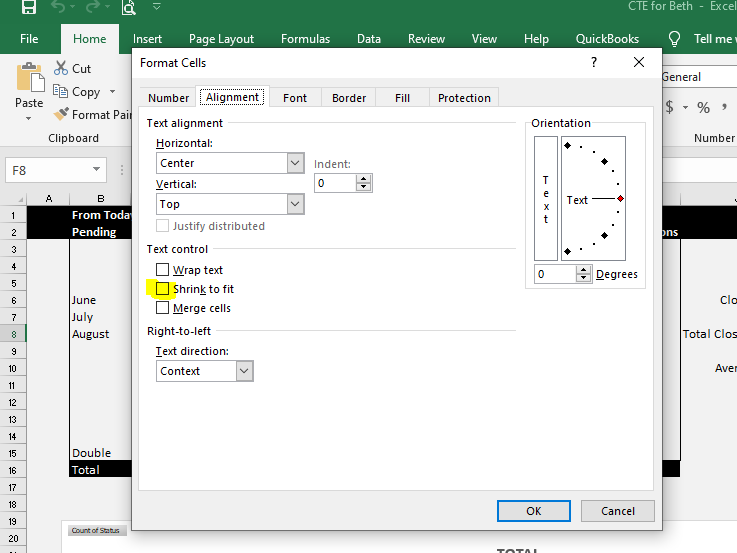The height and width of the screenshot is (553, 737).
Task: Open the Help ribbon tab
Action: (536, 39)
